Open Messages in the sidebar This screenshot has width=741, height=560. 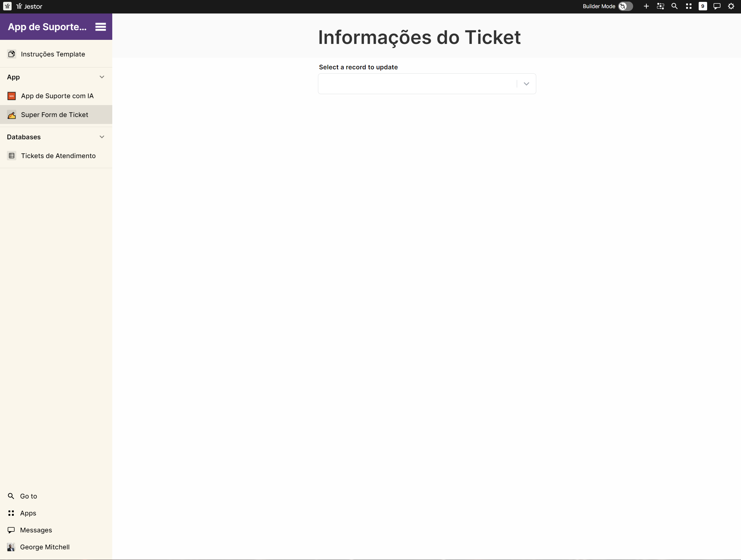(x=36, y=530)
